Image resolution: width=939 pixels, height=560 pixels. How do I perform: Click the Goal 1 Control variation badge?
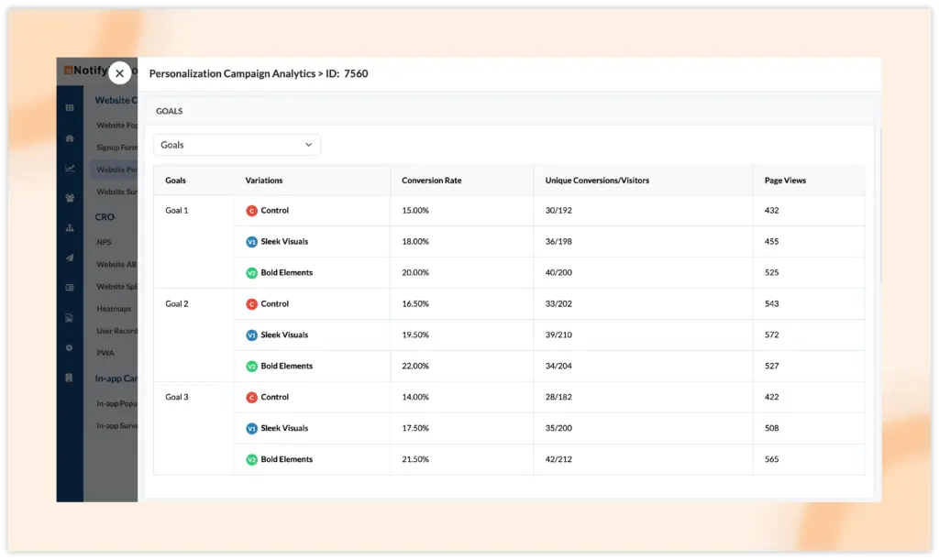point(251,211)
